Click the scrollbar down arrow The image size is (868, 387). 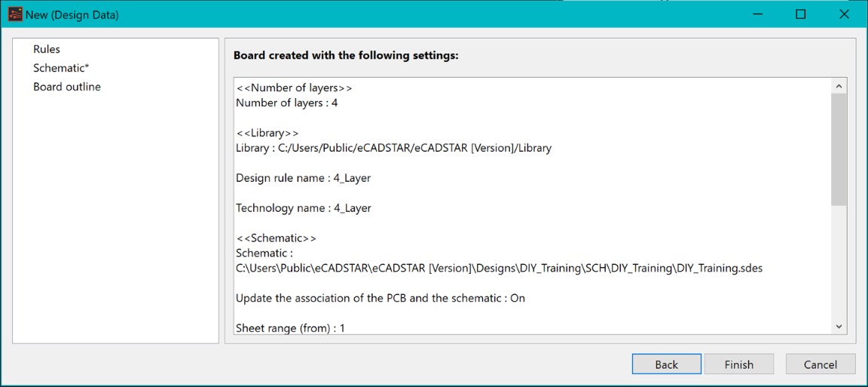pyautogui.click(x=839, y=327)
